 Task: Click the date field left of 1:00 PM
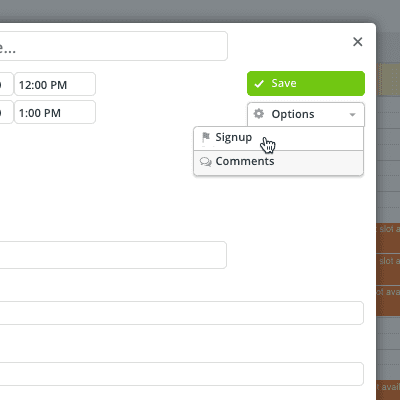coord(6,112)
